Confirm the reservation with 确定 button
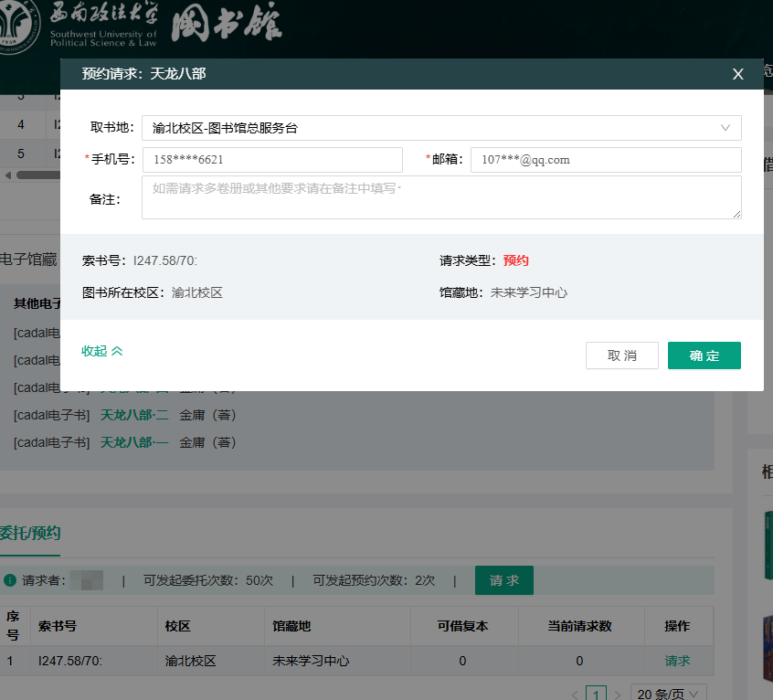 (x=704, y=355)
